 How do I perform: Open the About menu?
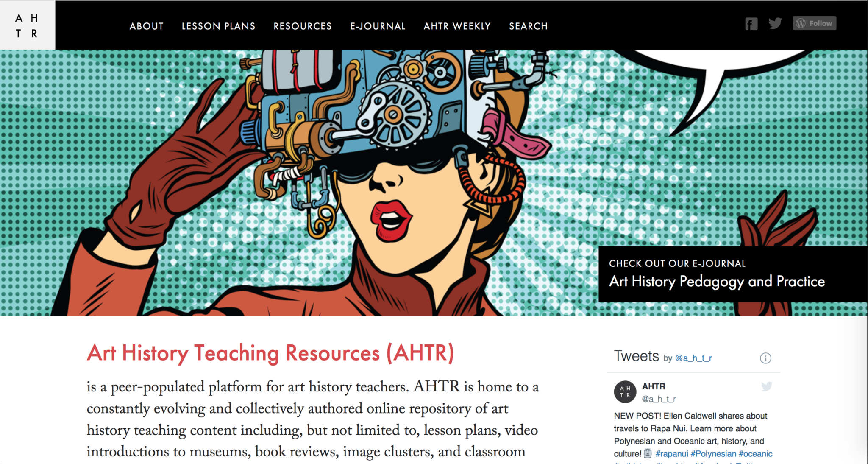tap(147, 26)
